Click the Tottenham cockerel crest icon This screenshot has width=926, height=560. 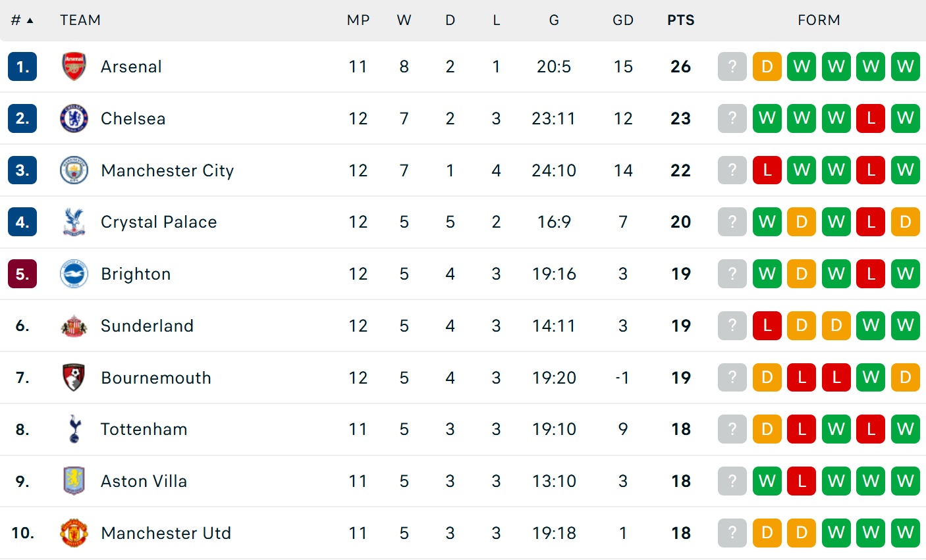(x=74, y=429)
